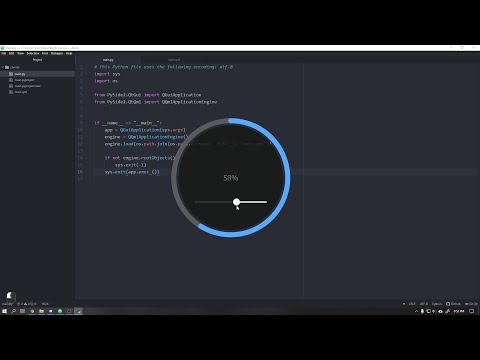Click the QQmlApplicationEngine import line
The image size is (480, 360).
point(156,102)
